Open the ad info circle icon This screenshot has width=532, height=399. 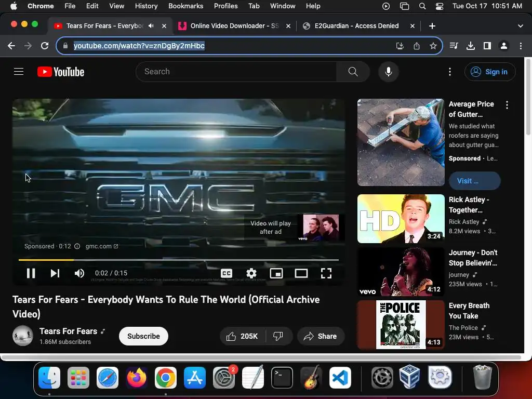point(77,246)
